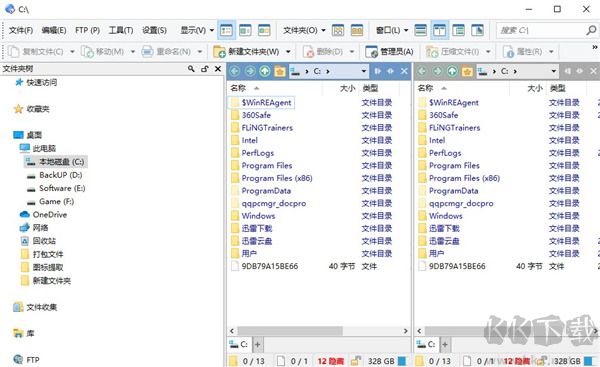The height and width of the screenshot is (367, 600).
Task: Open favorites star folder in right pane
Action: click(467, 71)
